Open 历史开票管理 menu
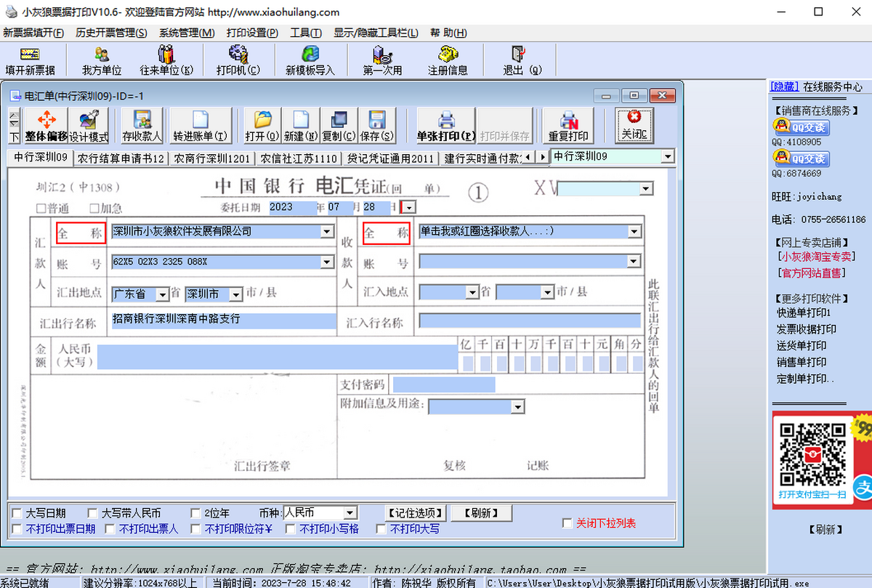 [x=110, y=33]
